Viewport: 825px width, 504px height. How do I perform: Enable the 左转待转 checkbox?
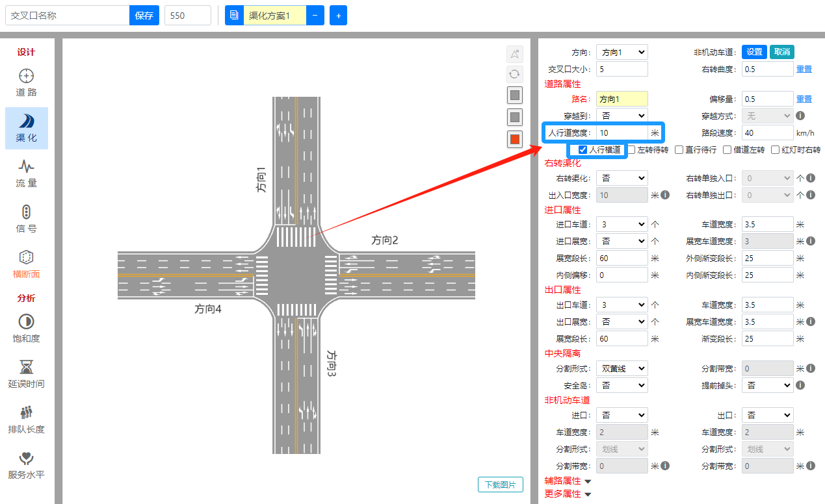coord(632,150)
